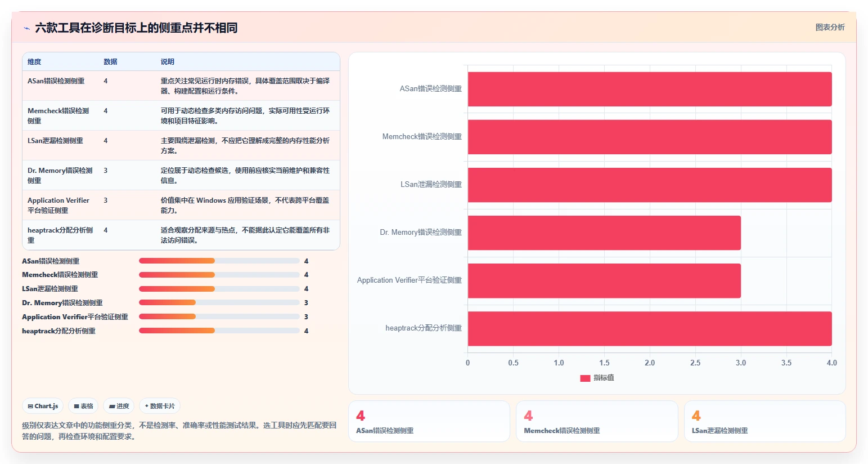This screenshot has width=868, height=464.
Task: Click the heaptrack分配分析侧重 label in the progress list
Action: coord(59,331)
